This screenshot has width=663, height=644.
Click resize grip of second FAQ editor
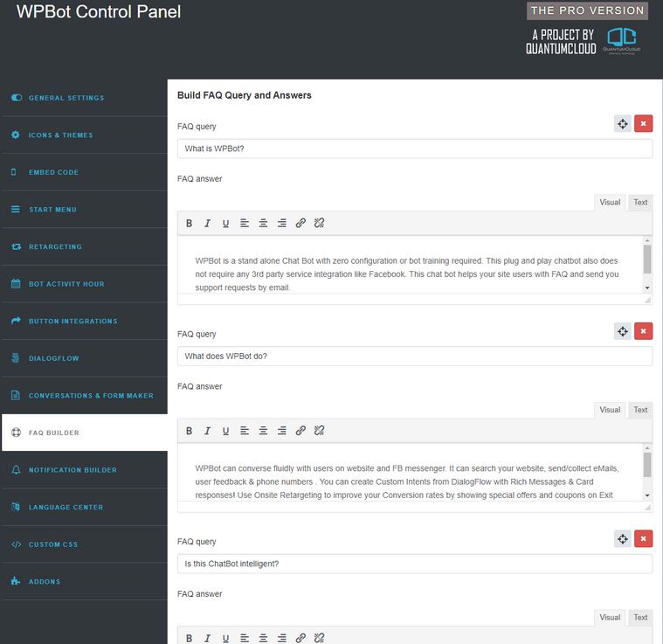click(647, 507)
